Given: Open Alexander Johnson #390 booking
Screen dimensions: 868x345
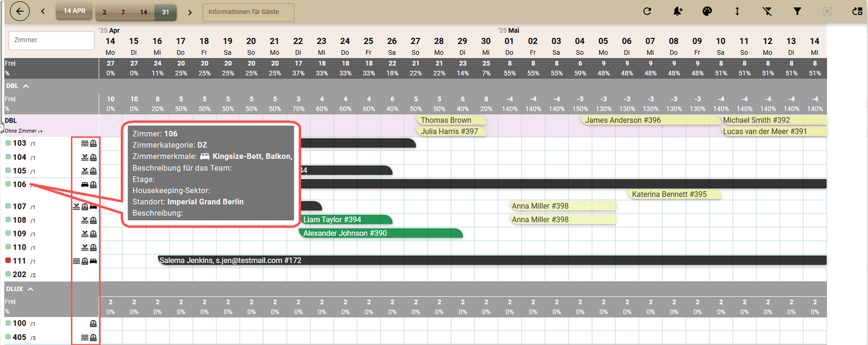Looking at the screenshot, I should tap(381, 233).
